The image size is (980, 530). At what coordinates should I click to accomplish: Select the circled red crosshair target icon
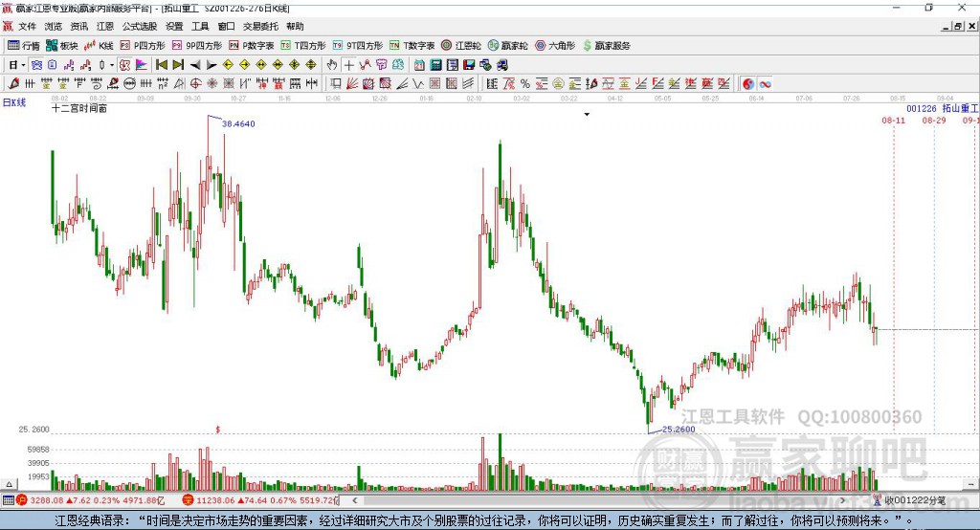195,84
